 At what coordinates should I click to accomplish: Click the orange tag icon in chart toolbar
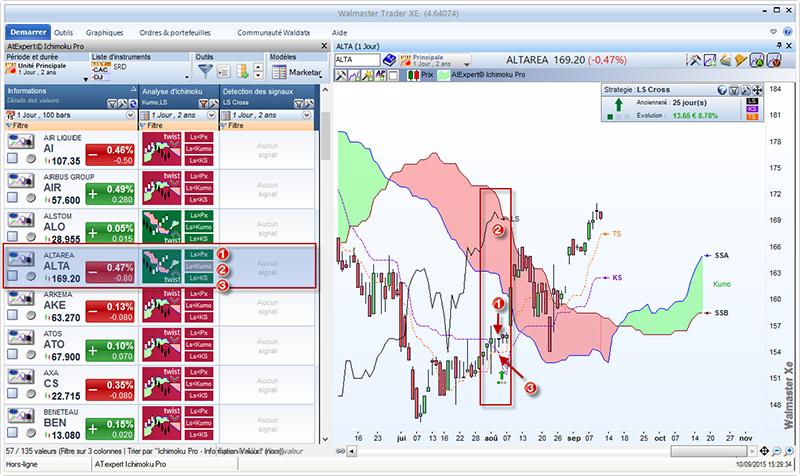coord(741,60)
